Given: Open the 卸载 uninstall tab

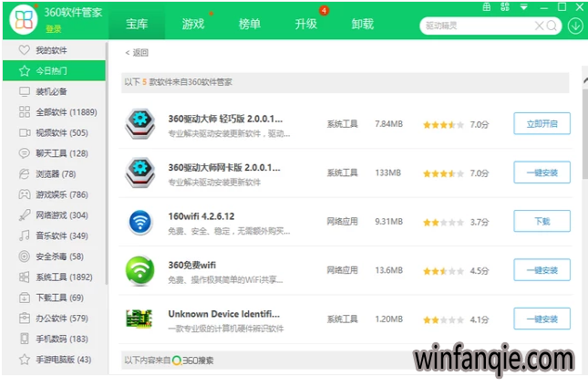Looking at the screenshot, I should (x=363, y=24).
